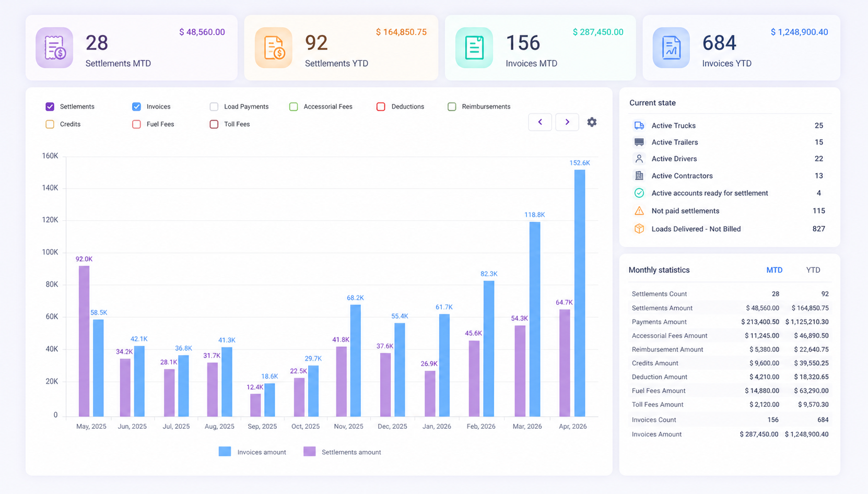Click the 152.6K bar value label
This screenshot has width=868, height=494.
tap(580, 163)
